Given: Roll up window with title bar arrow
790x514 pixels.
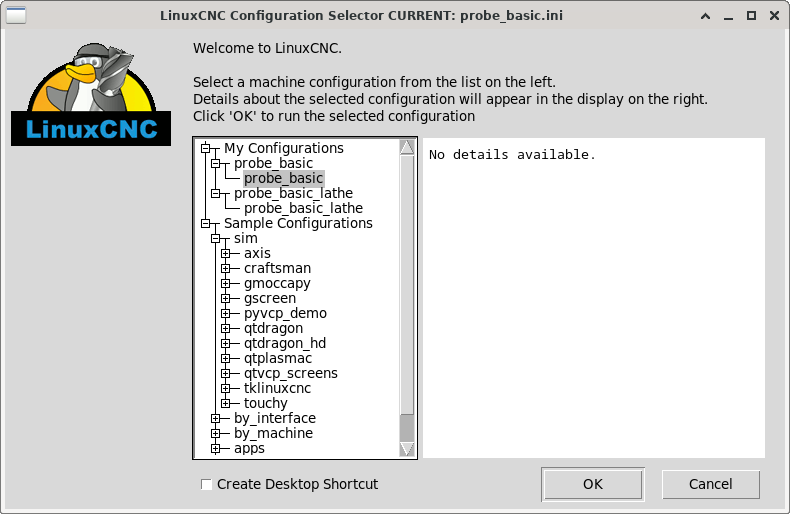Looking at the screenshot, I should coord(706,16).
